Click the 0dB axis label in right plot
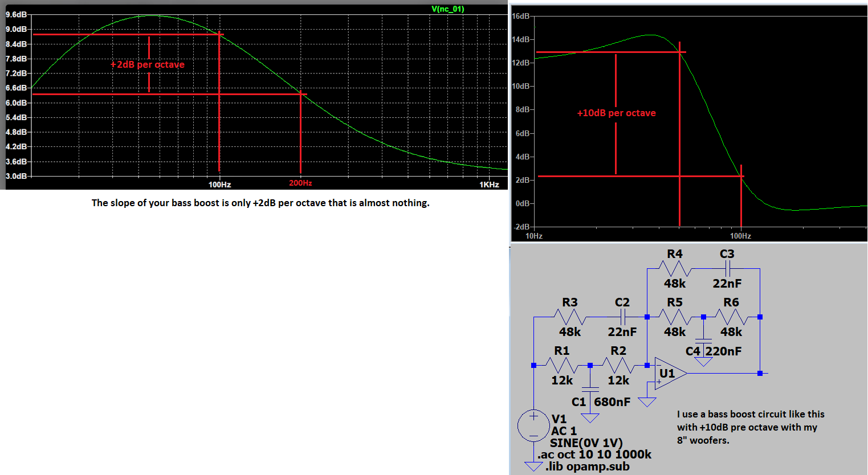This screenshot has height=475, width=868. [x=522, y=203]
